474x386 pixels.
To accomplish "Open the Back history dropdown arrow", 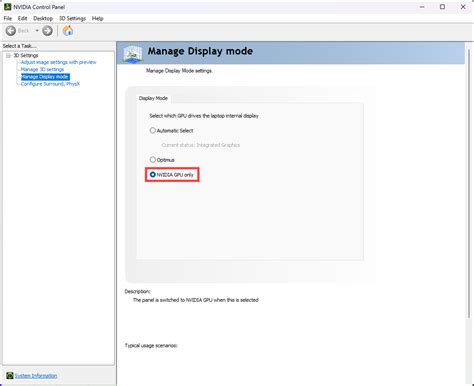I will coord(37,31).
